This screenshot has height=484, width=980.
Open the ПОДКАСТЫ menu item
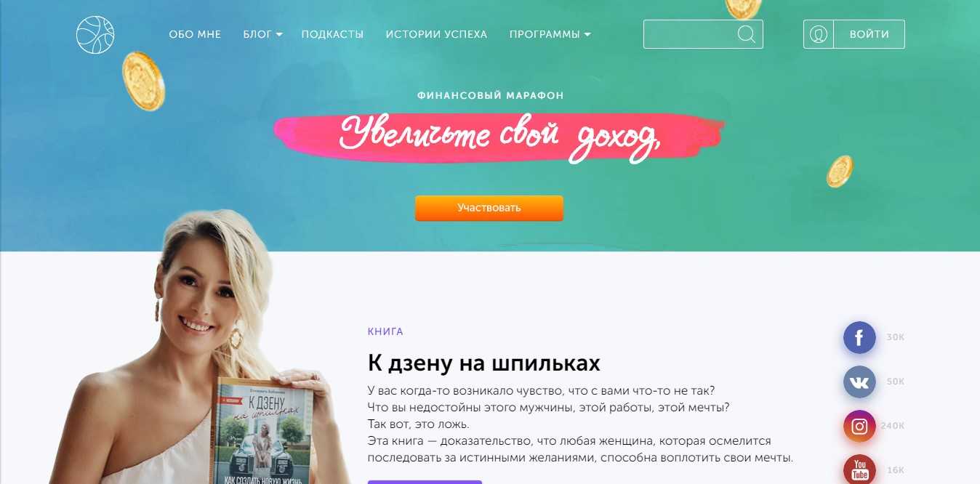(332, 34)
